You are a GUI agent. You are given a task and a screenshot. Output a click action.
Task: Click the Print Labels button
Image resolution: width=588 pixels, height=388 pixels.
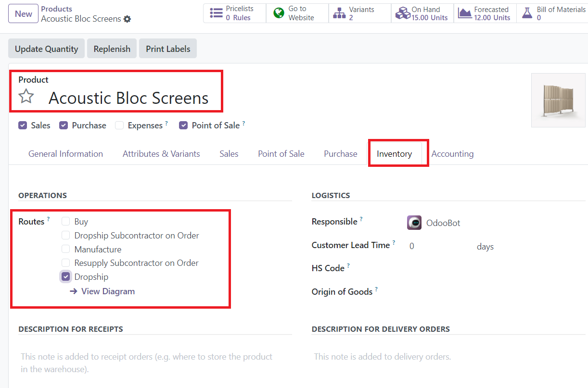click(168, 49)
